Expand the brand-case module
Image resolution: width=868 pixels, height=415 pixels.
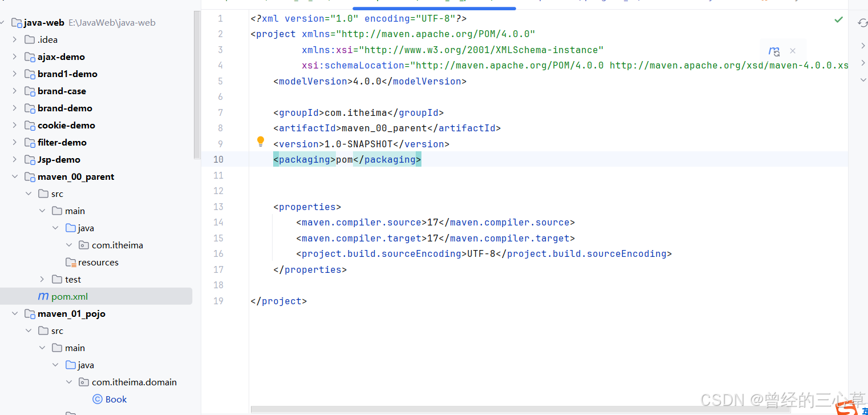pos(15,91)
